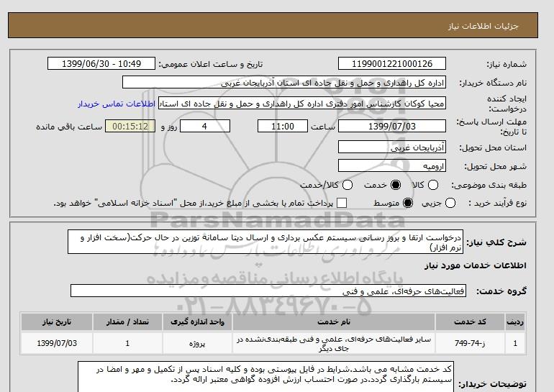Click service code cell ز-74-749
554x392 pixels.
pos(470,343)
